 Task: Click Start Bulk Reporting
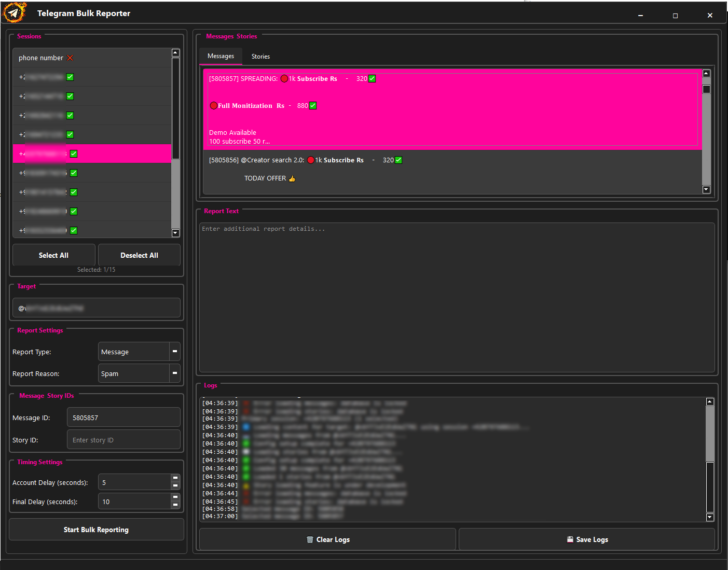click(96, 529)
